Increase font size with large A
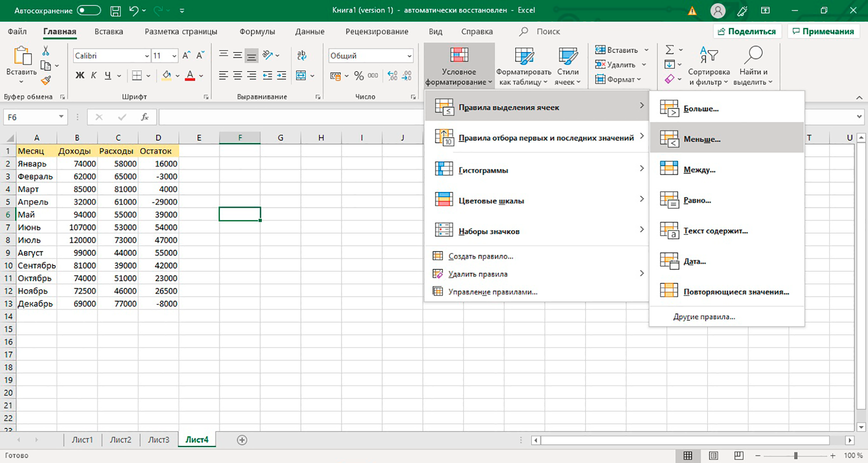This screenshot has height=463, width=868. coord(186,55)
